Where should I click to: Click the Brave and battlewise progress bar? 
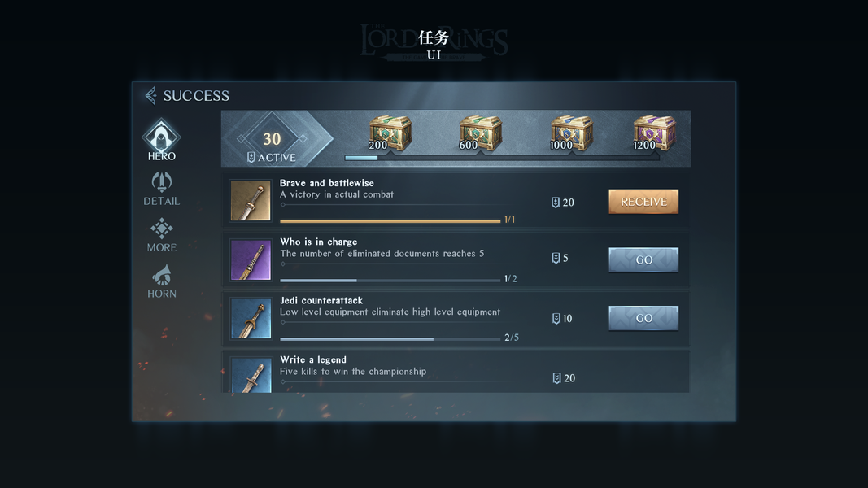[x=390, y=220]
